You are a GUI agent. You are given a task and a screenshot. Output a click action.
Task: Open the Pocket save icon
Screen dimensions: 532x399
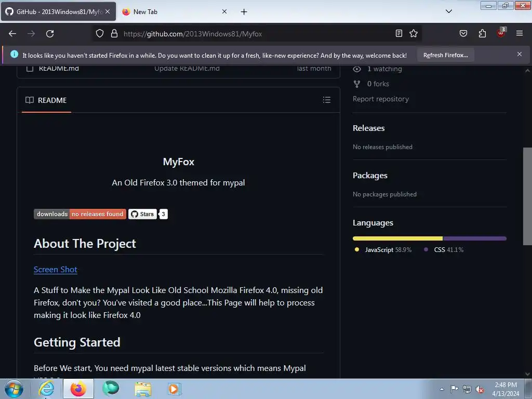[x=463, y=33]
